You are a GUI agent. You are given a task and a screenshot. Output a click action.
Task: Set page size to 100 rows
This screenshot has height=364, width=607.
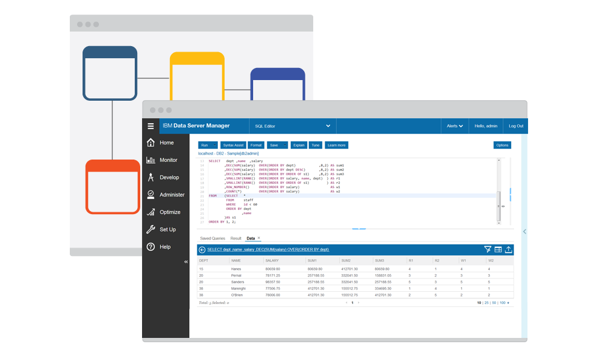click(x=503, y=303)
